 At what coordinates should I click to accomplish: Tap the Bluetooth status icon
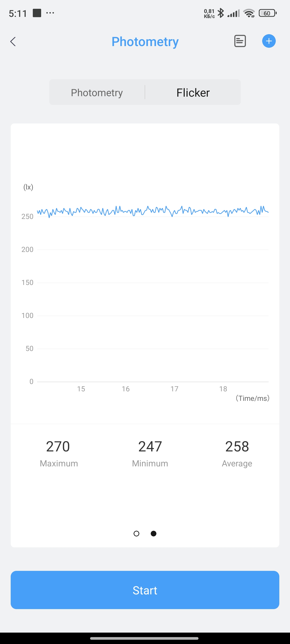[220, 13]
